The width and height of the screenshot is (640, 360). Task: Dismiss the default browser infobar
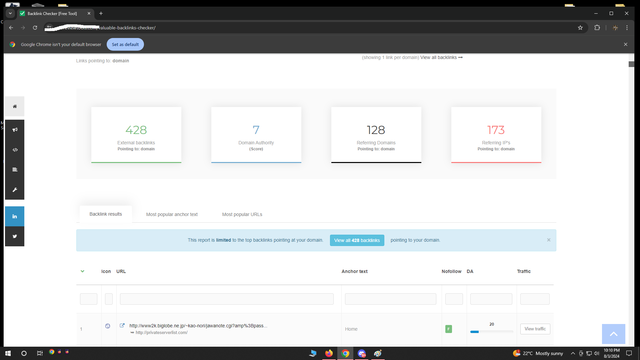[625, 44]
